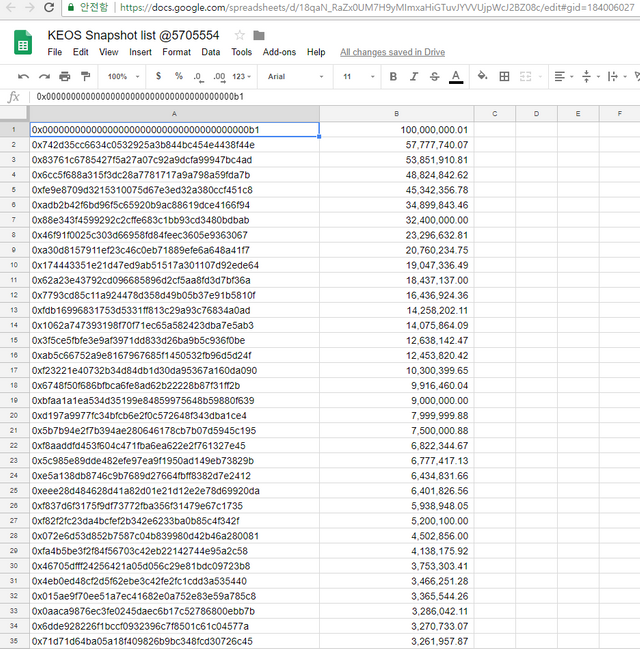Open the zoom 100% dropdown

(x=123, y=77)
